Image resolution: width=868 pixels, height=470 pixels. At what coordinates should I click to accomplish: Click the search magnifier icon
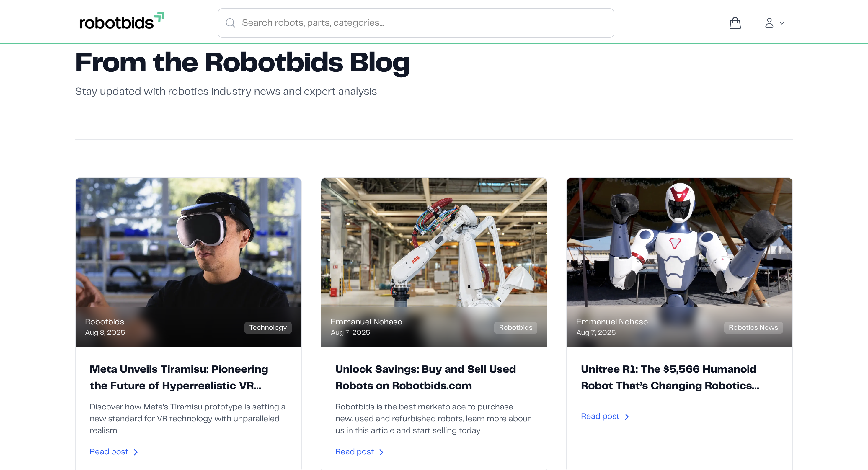pos(231,23)
